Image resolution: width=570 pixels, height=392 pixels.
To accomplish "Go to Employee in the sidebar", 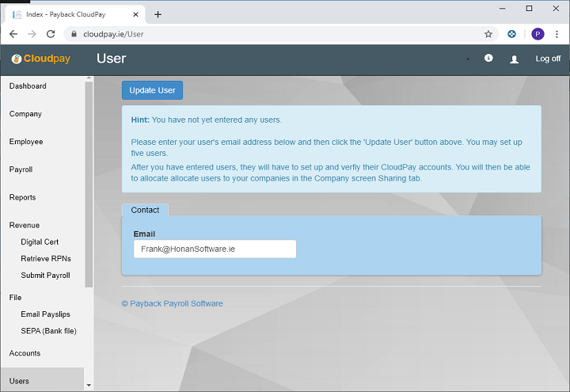I will point(26,142).
